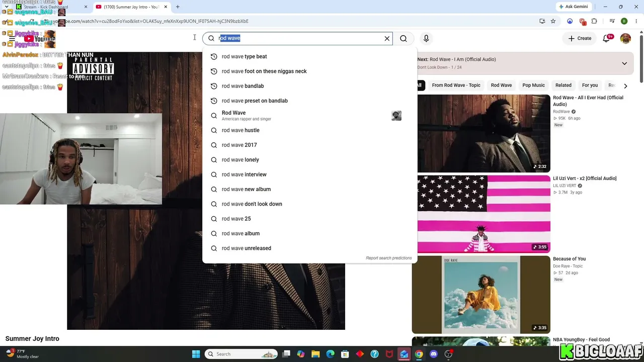Screen dimensions: 644x362
Task: Open Task View on the taskbar
Action: [286, 354]
